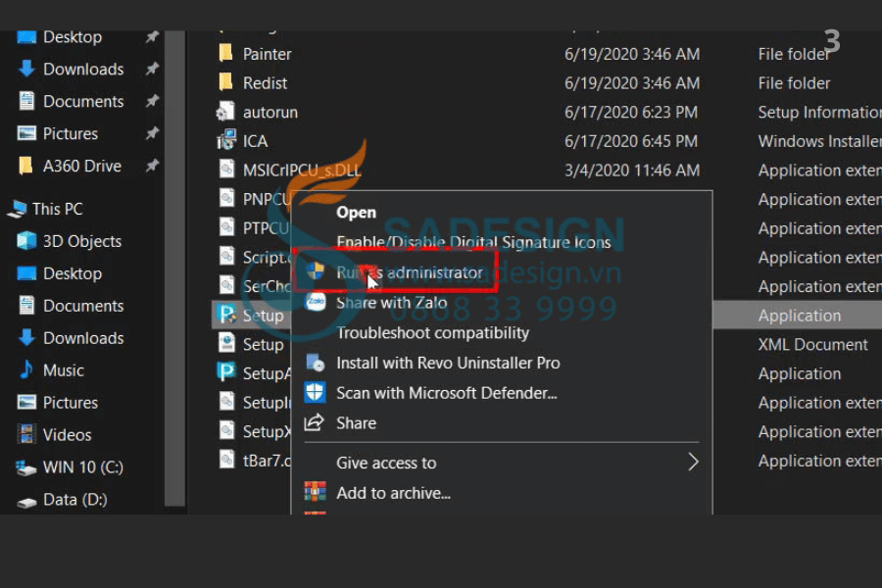This screenshot has height=588, width=882.
Task: Open WIN 10 (C:) drive in sidebar
Action: click(82, 467)
